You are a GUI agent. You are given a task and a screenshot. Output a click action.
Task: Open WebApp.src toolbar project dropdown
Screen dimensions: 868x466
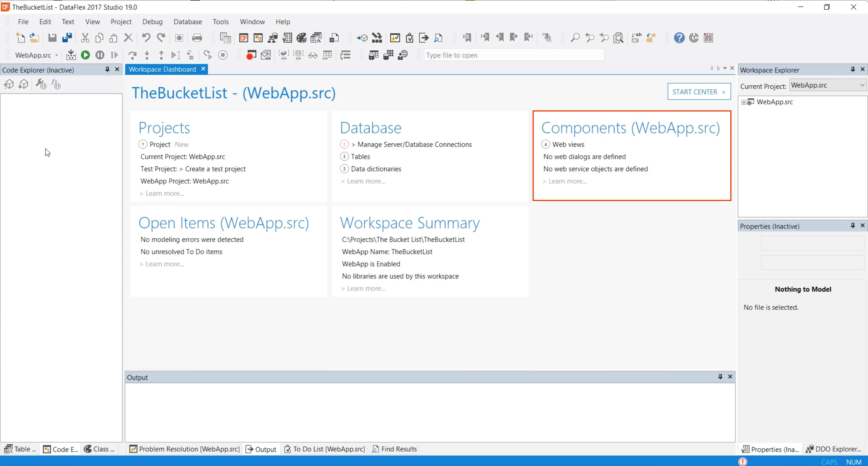pos(57,55)
